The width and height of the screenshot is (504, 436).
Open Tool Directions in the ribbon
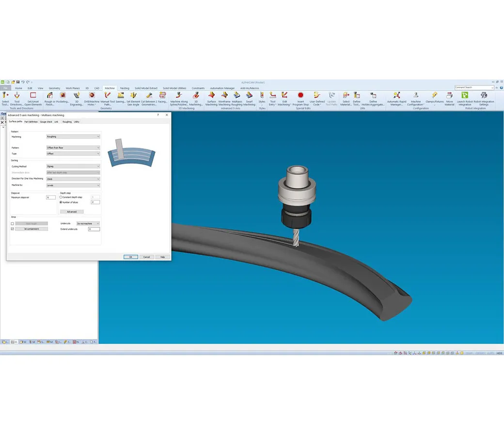coord(16,98)
